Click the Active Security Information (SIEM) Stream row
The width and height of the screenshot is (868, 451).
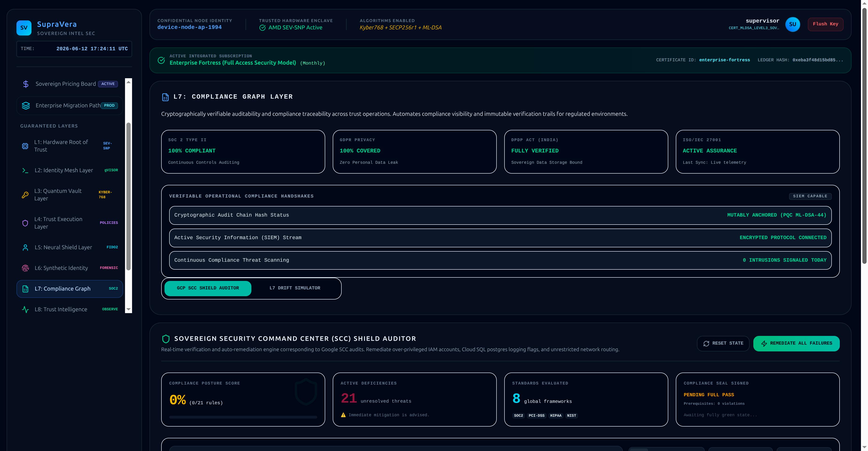(500, 238)
